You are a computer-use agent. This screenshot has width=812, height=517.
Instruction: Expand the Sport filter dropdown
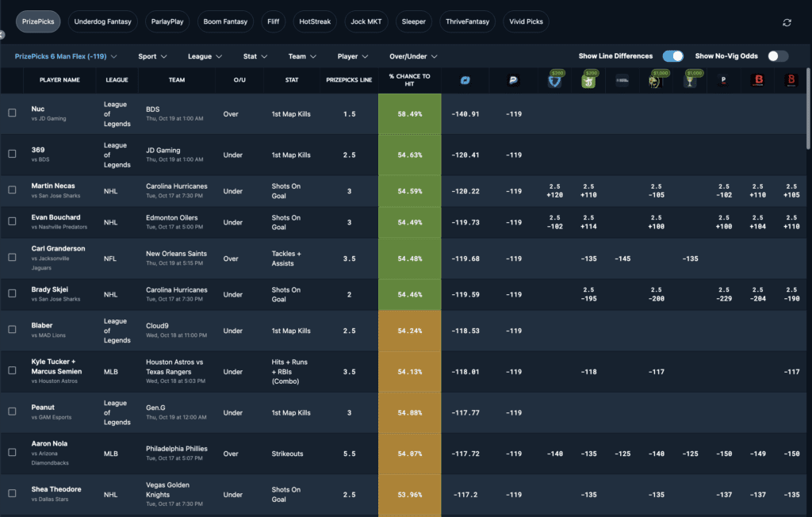(x=152, y=56)
